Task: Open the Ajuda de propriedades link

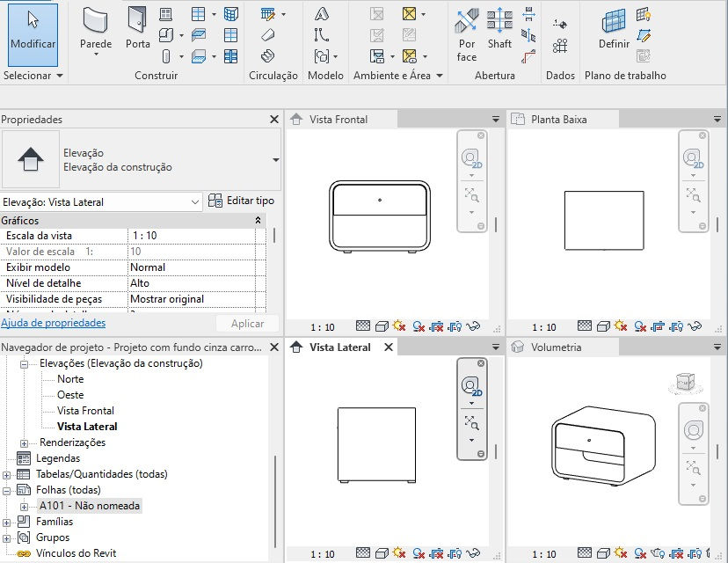Action: pyautogui.click(x=55, y=323)
